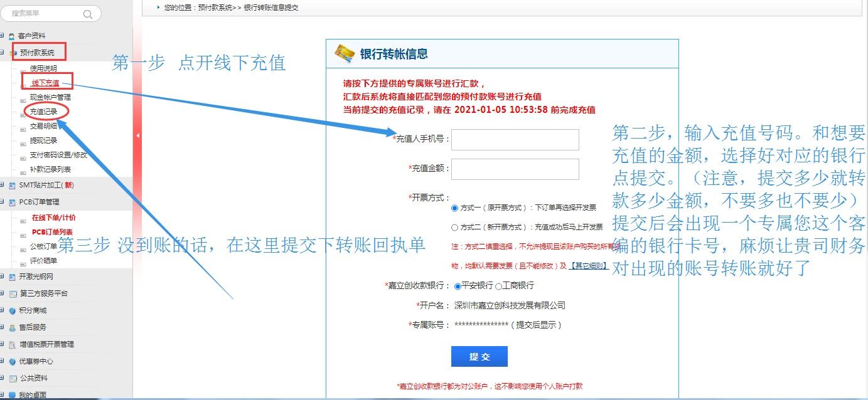868x400 pixels.
Task: Click the 增值税票开票管理 document icon
Action: [12, 344]
